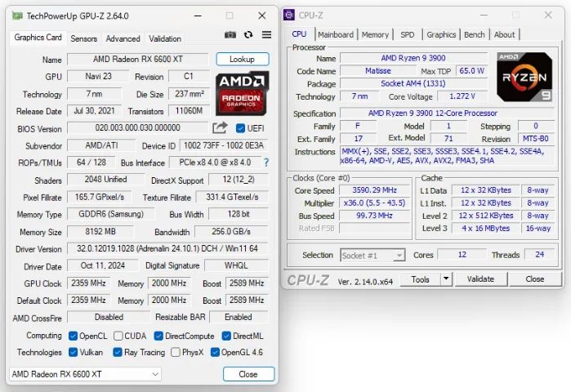Click the Memory Size value 8192 MB
Screen dimensions: 571x392
[100, 231]
